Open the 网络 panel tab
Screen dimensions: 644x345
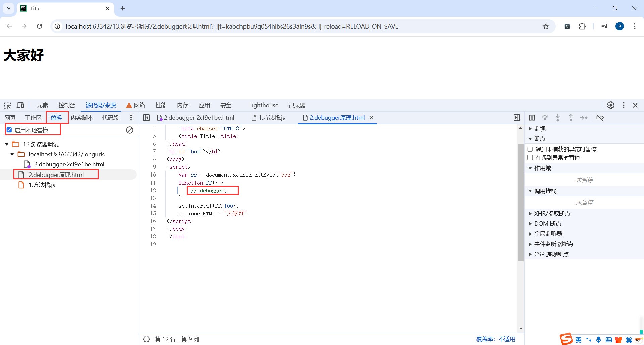coord(136,105)
